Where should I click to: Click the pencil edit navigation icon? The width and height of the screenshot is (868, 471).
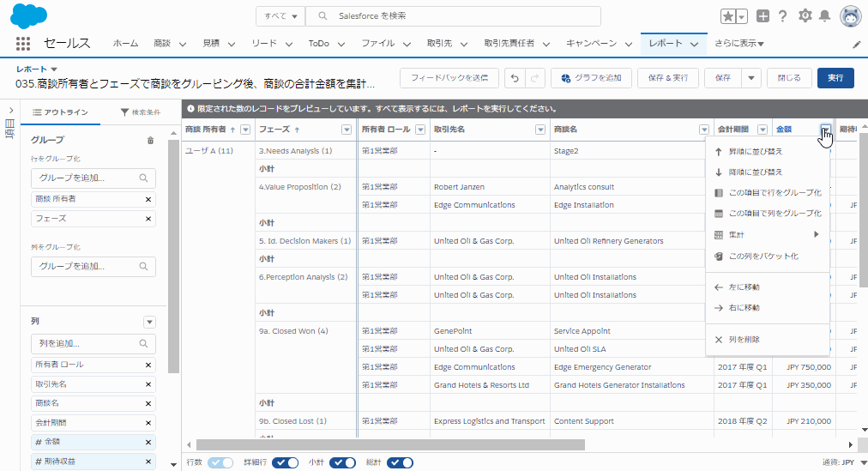coord(857,45)
